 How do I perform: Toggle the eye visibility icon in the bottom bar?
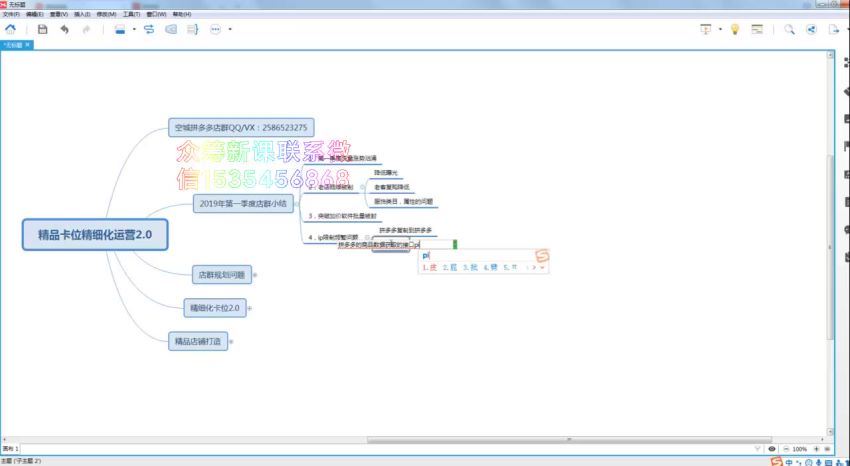pyautogui.click(x=771, y=449)
